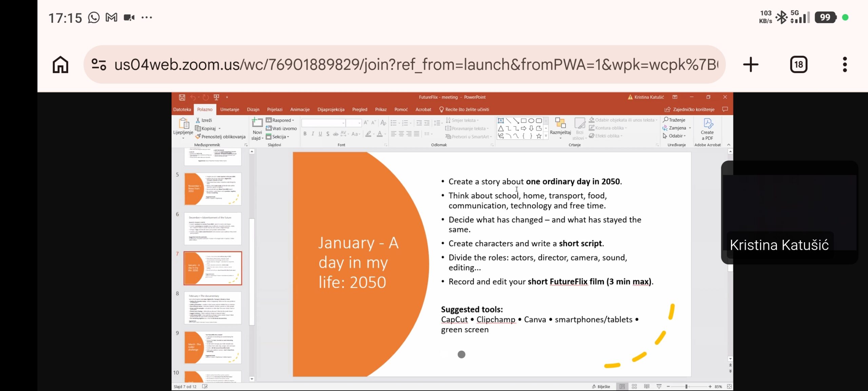This screenshot has height=391, width=868.
Task: Toggle Bold formatting button
Action: pyautogui.click(x=305, y=134)
